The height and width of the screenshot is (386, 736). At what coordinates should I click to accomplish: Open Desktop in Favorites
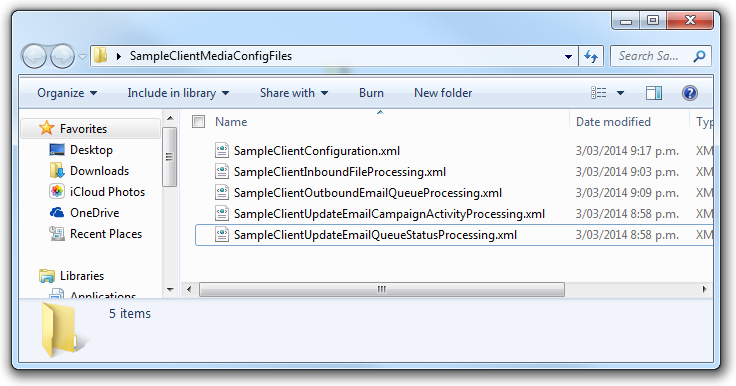pos(92,150)
